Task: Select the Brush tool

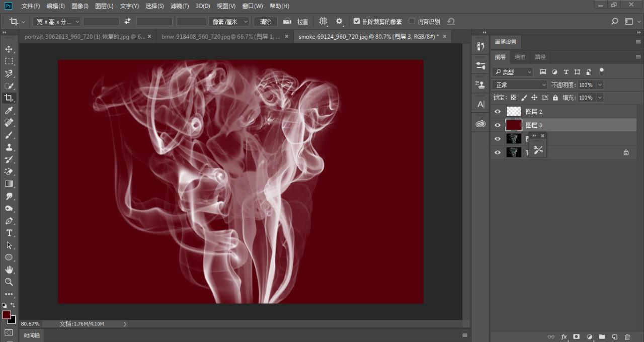Action: 9,135
